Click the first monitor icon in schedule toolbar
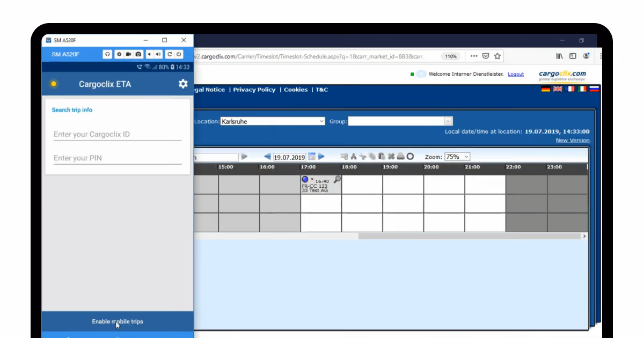The height and width of the screenshot is (338, 644). click(x=344, y=157)
